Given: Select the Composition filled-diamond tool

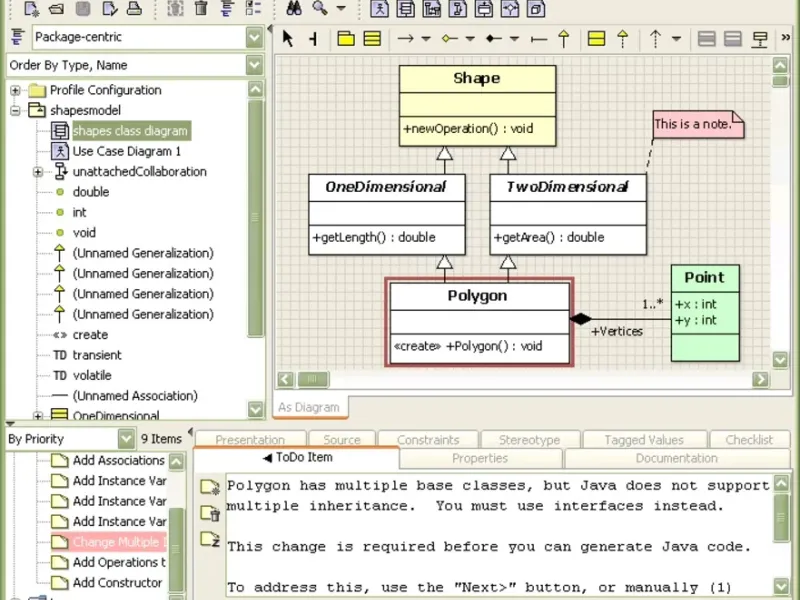Looking at the screenshot, I should pyautogui.click(x=493, y=39).
